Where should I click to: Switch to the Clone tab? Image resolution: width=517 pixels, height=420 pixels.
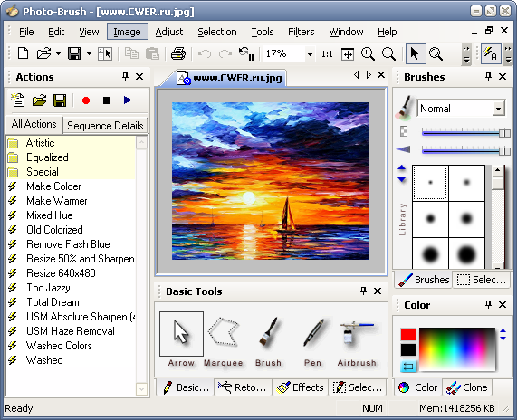[467, 387]
